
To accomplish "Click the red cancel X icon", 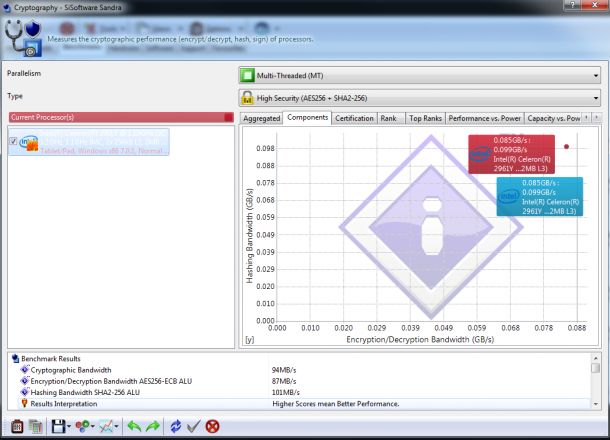I will [x=212, y=426].
